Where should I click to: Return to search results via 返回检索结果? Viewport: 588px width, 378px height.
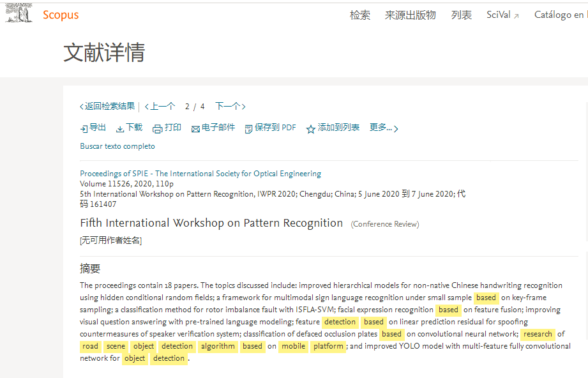(107, 107)
